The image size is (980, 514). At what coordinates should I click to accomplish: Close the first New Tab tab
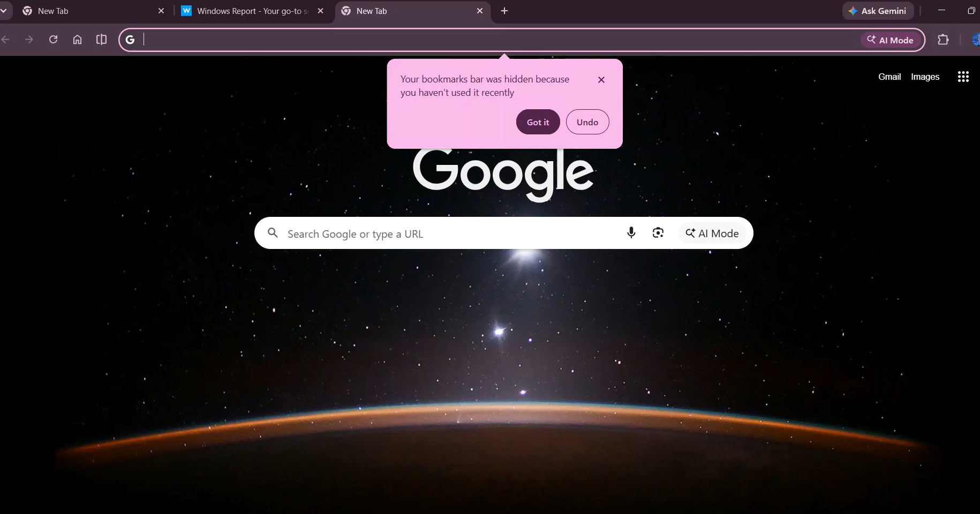coord(161,11)
